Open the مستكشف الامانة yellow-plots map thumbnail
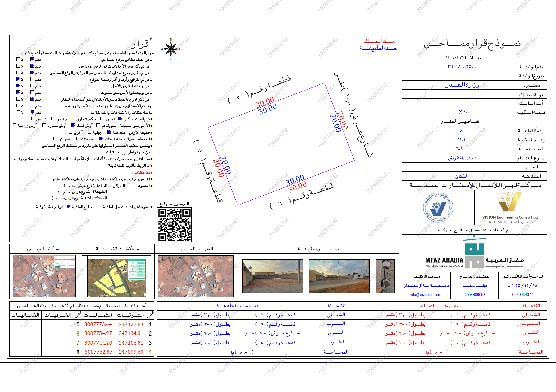 117,276
